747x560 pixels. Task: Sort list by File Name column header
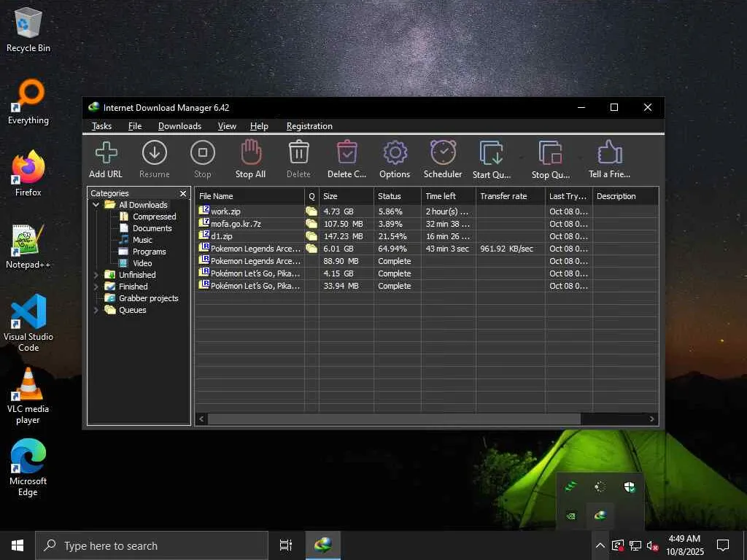(x=249, y=196)
